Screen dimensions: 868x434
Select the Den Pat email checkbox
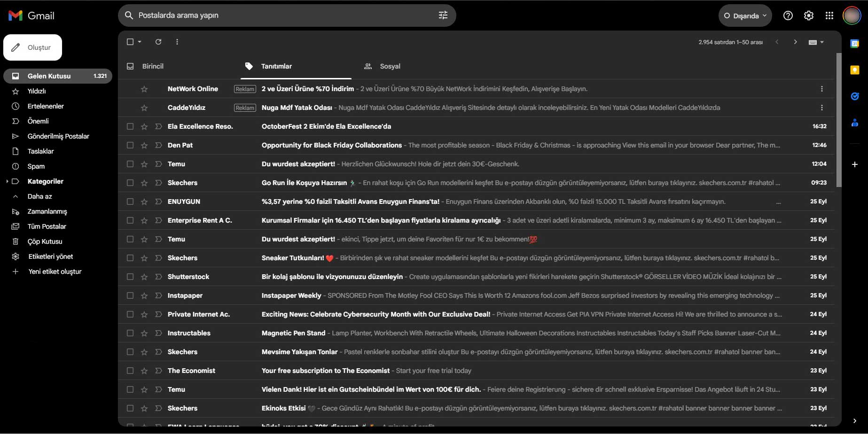coord(130,145)
